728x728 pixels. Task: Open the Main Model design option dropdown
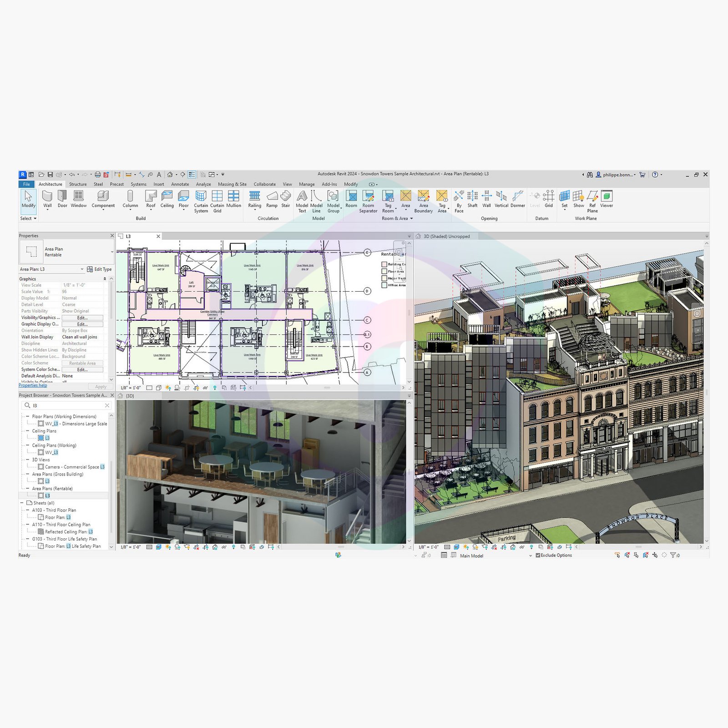[531, 556]
